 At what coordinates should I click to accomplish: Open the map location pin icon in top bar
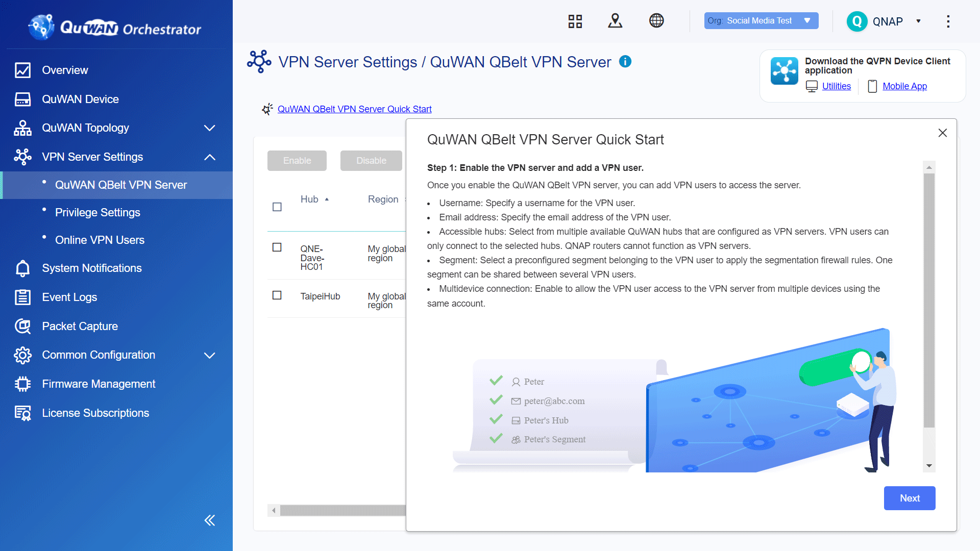pos(615,21)
